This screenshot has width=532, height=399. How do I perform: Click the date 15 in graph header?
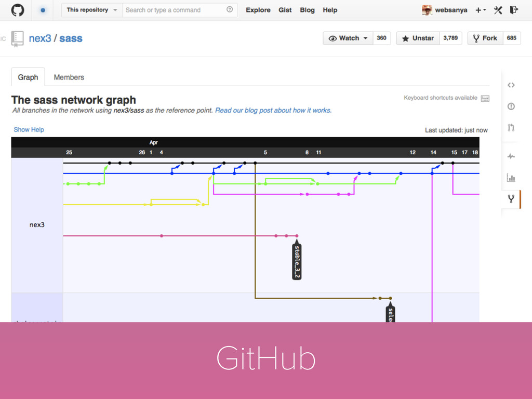click(x=454, y=152)
